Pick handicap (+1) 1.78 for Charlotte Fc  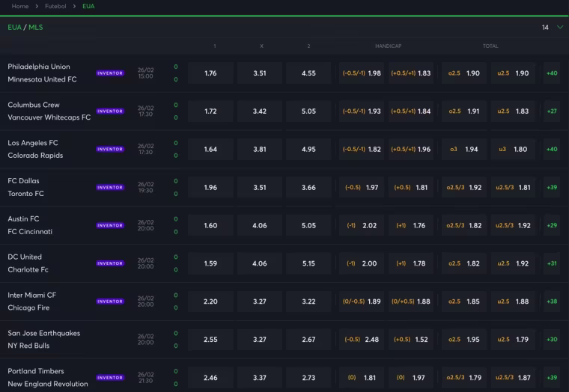click(411, 263)
